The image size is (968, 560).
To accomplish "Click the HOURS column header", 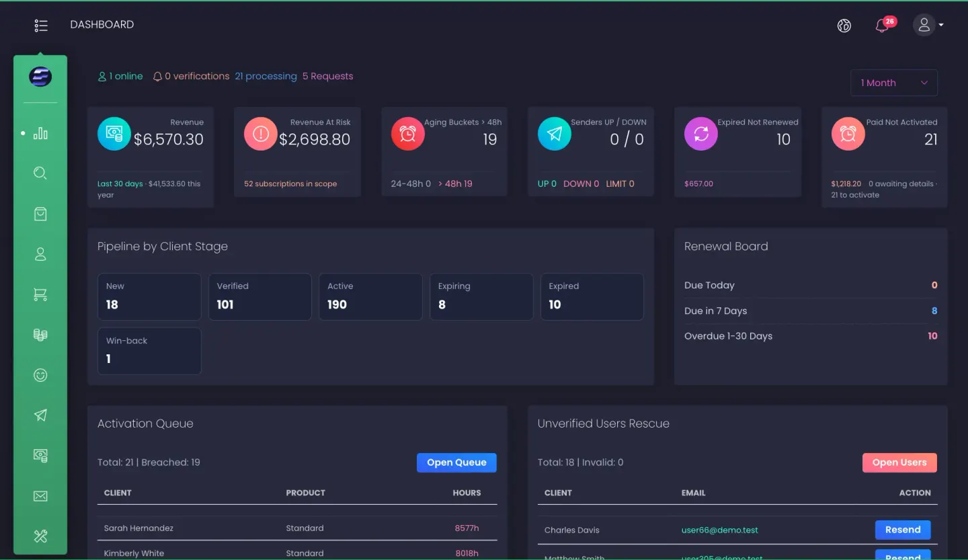I will pyautogui.click(x=467, y=493).
